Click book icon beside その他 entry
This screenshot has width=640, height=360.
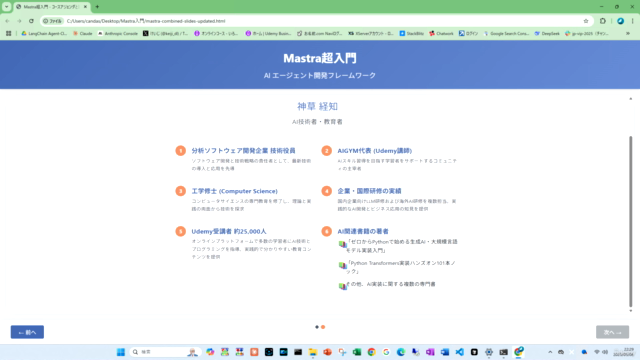(342, 286)
